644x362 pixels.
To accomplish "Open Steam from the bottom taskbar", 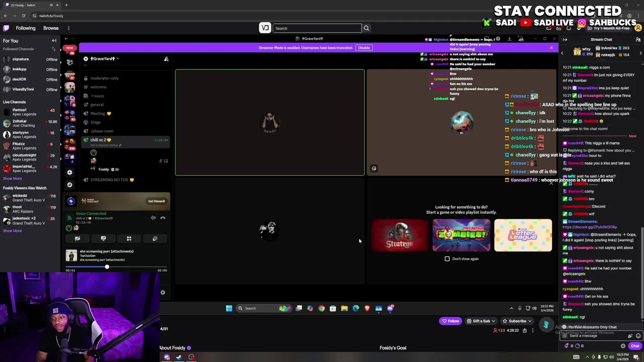I will point(179,357).
